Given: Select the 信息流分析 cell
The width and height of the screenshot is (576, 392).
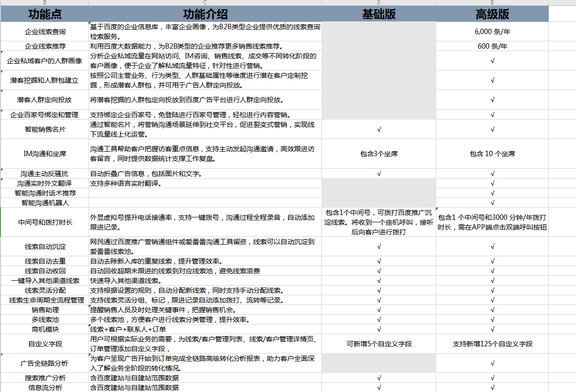Looking at the screenshot, I should tap(45, 388).
